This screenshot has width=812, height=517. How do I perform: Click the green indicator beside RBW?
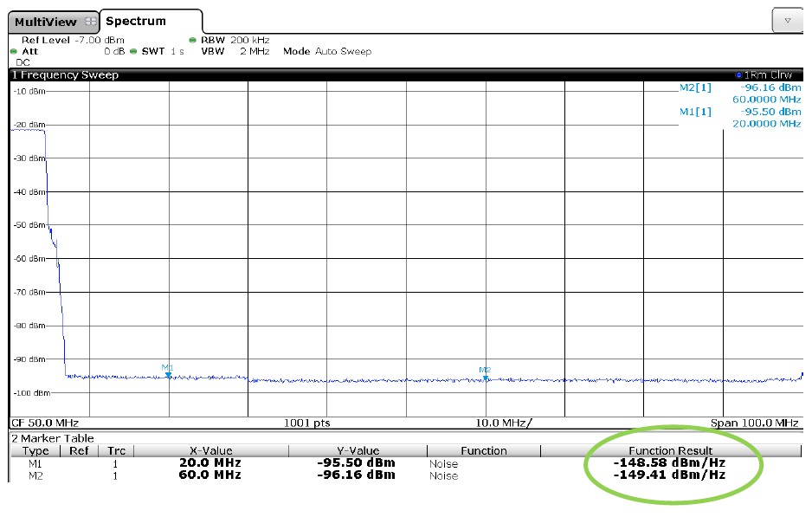click(192, 40)
